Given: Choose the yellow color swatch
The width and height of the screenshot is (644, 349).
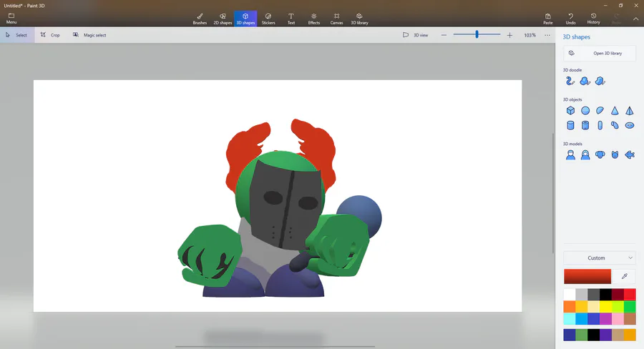Looking at the screenshot, I should coord(606,307).
